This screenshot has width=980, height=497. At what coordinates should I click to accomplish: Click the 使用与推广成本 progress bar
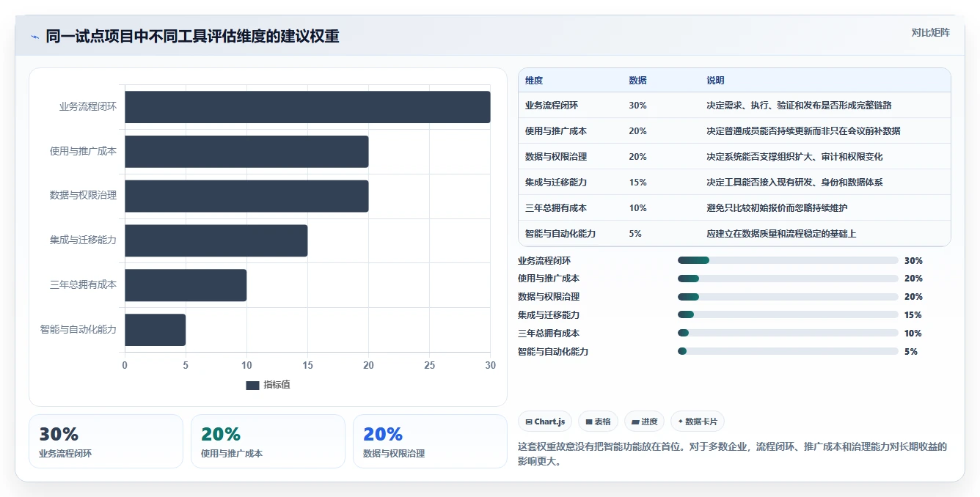[x=788, y=279]
